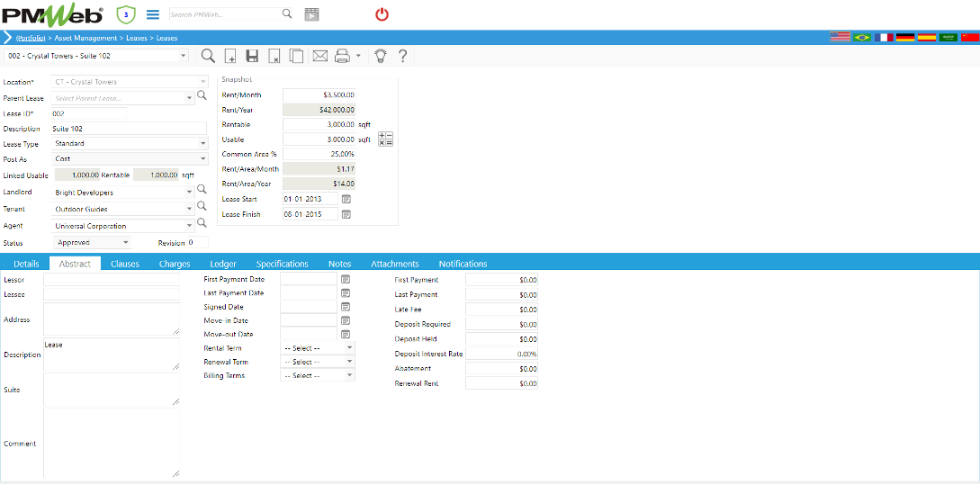Switch to the Specifications tab

pos(282,264)
